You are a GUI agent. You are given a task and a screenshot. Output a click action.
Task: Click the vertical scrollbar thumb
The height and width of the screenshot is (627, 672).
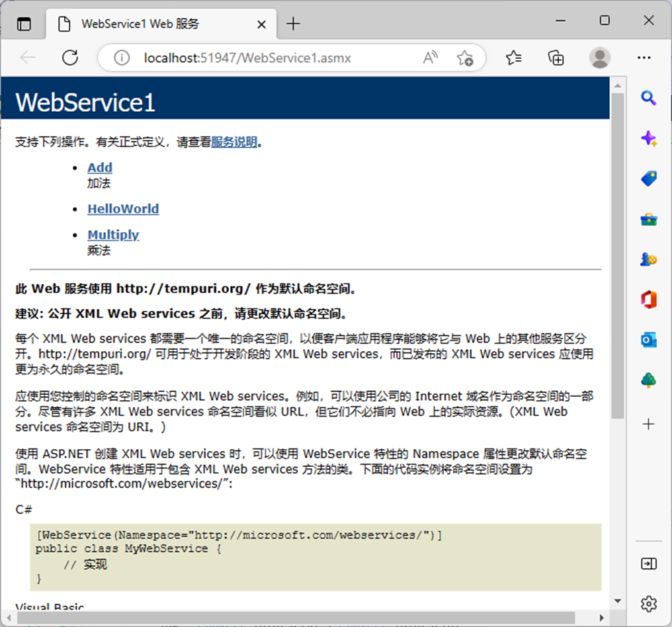click(618, 256)
